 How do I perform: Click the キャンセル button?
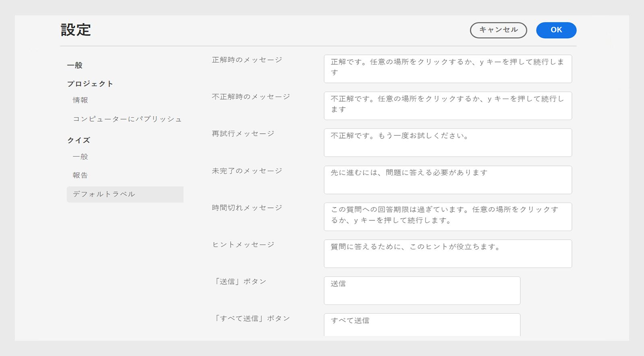pyautogui.click(x=498, y=30)
